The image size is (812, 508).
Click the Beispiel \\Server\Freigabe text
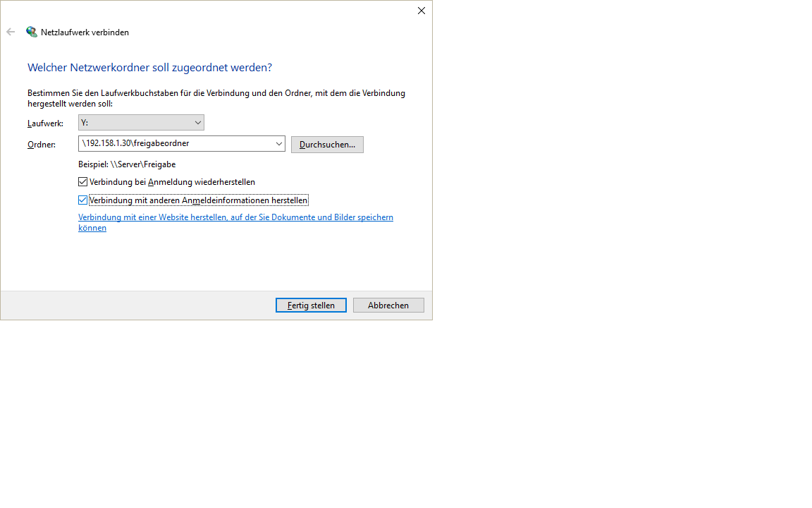127,164
